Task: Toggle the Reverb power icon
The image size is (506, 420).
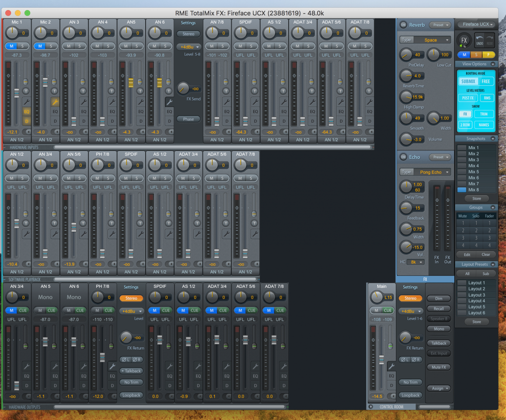Action: click(x=403, y=25)
